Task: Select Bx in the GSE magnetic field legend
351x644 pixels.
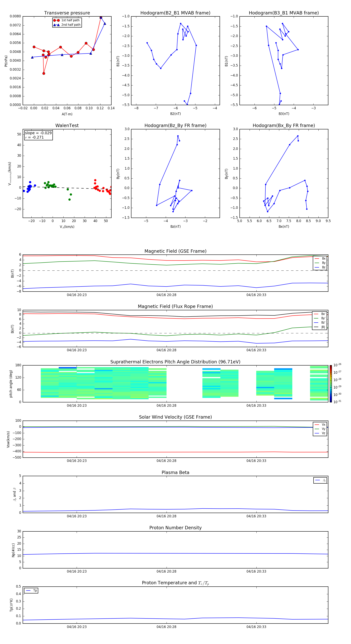Action: tap(320, 259)
